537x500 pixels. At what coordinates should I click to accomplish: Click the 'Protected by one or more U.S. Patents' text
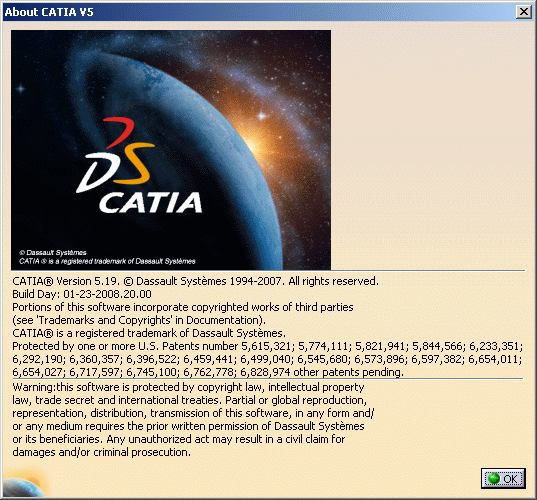tap(125, 346)
